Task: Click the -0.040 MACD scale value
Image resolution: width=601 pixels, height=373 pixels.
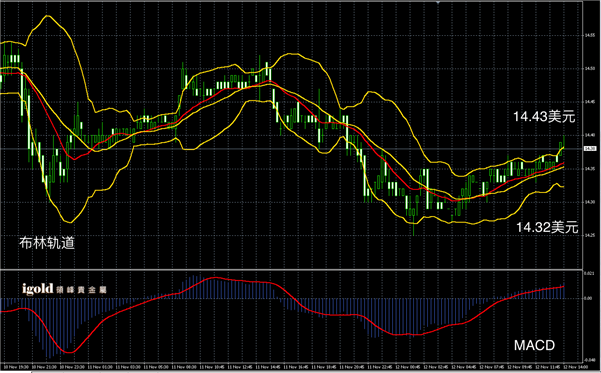Action: tap(589, 360)
